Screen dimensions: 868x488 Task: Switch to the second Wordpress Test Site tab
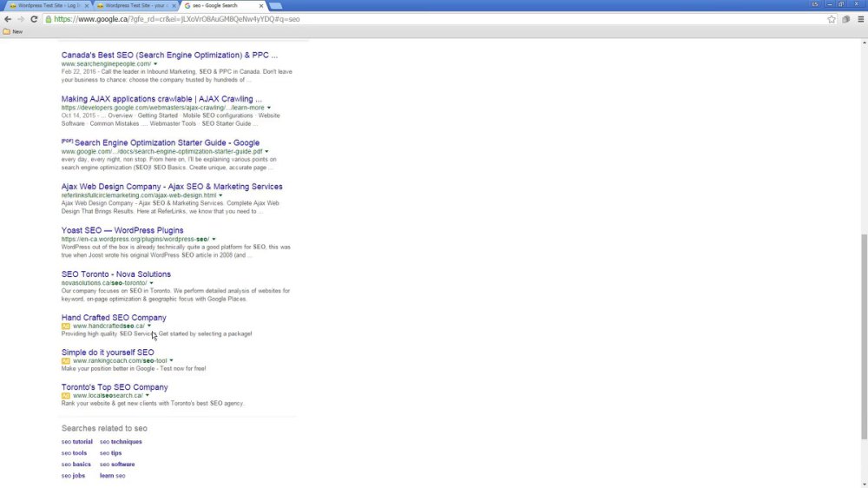(135, 5)
